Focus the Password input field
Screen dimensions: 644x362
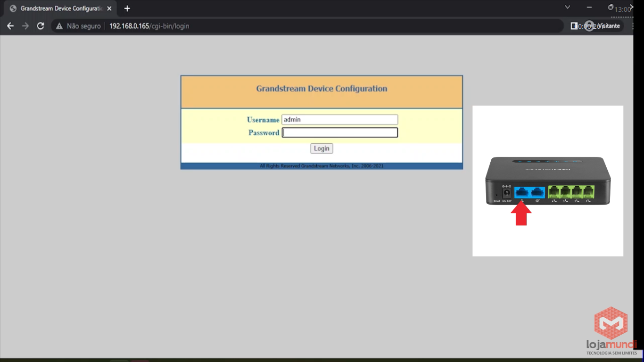coord(339,133)
